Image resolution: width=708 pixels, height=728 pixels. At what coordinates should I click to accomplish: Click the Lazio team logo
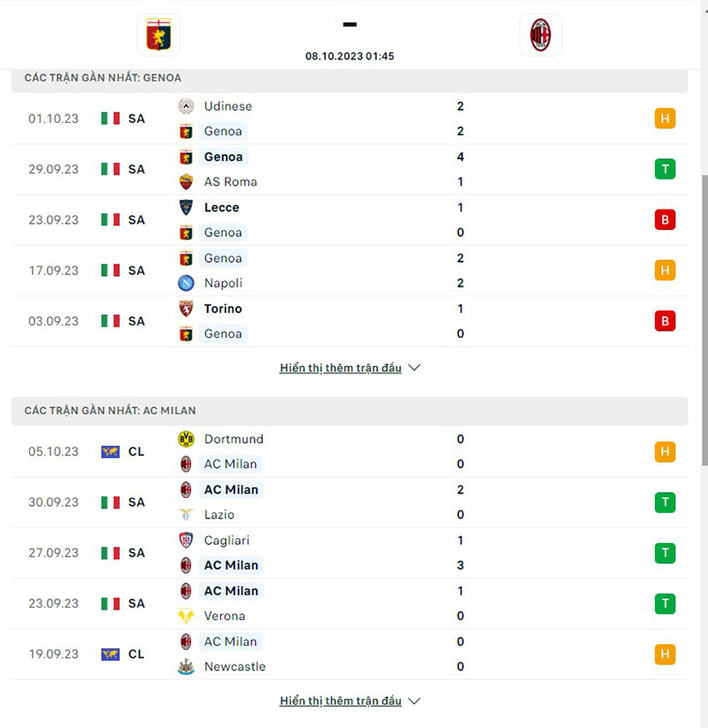[186, 515]
